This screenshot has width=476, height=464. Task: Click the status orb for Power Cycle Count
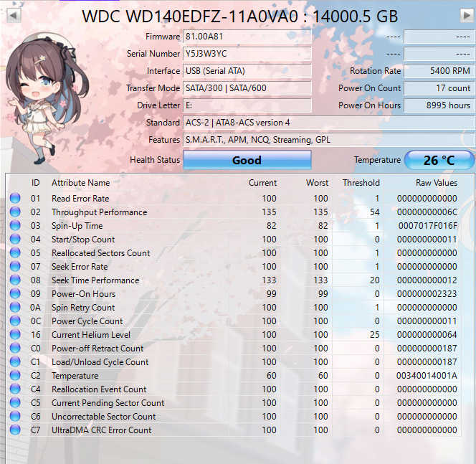(15, 321)
